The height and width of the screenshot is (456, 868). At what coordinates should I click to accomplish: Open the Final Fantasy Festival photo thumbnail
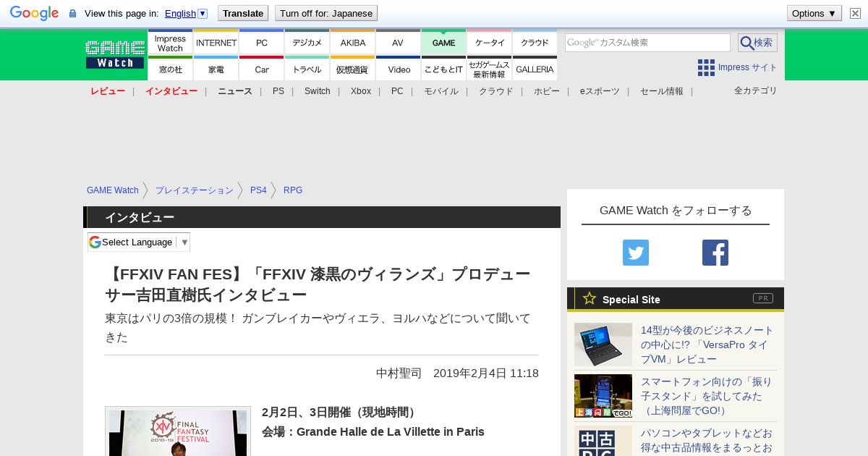pos(178,431)
